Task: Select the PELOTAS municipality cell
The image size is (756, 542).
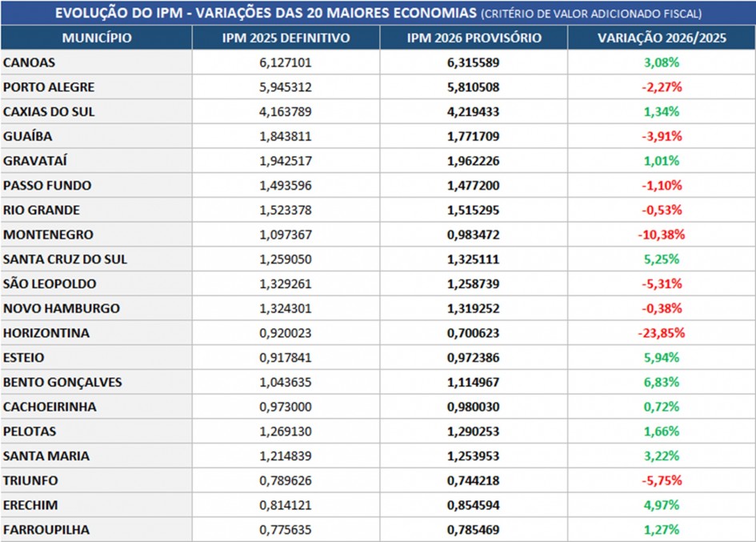Action: (x=30, y=432)
